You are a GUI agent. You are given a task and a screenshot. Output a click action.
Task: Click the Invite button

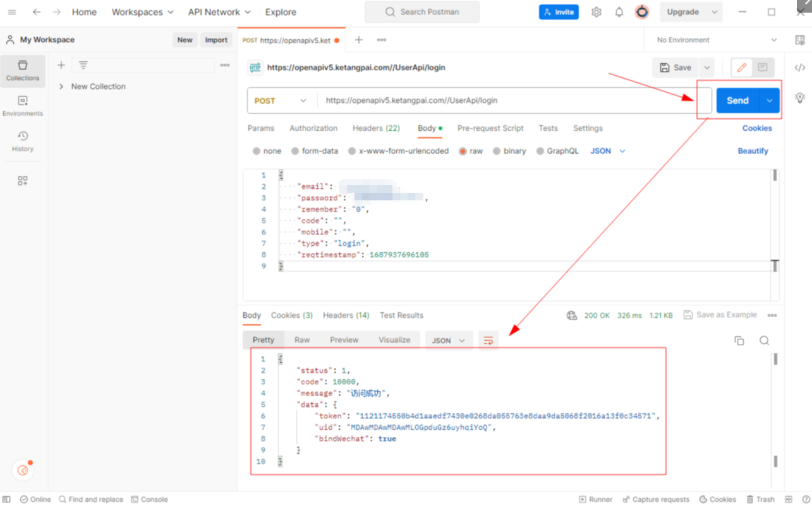(559, 12)
